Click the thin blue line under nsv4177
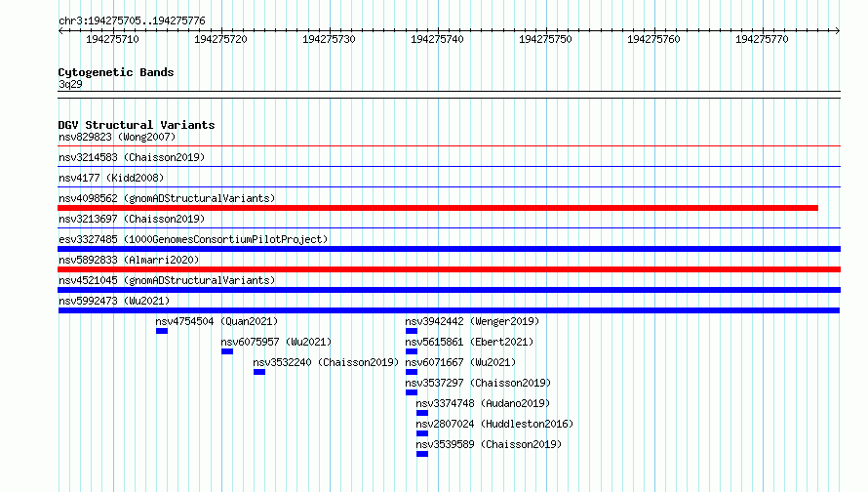Screen dimensions: 868x492 (449, 187)
